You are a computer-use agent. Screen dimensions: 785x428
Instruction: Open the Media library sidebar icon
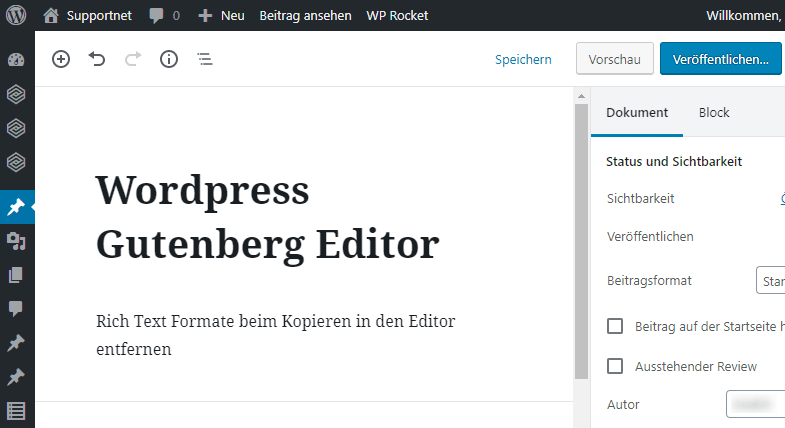pos(16,241)
